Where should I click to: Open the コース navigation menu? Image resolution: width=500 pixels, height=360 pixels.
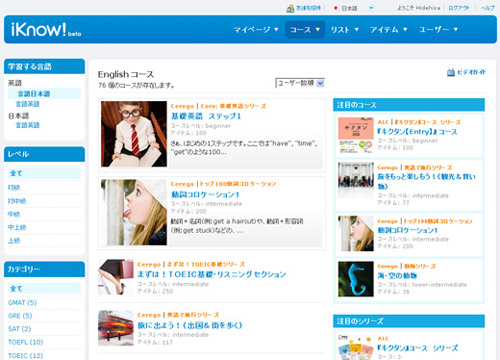pos(305,29)
